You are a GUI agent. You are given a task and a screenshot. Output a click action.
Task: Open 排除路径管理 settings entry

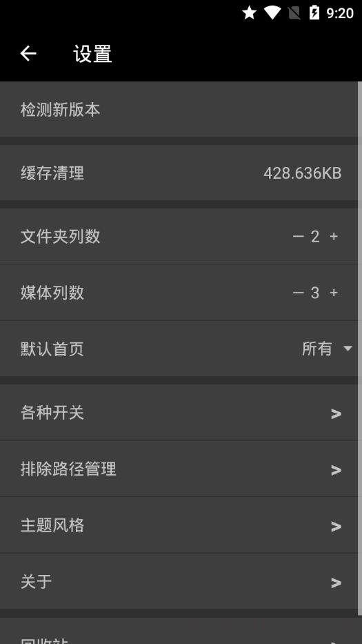point(179,469)
